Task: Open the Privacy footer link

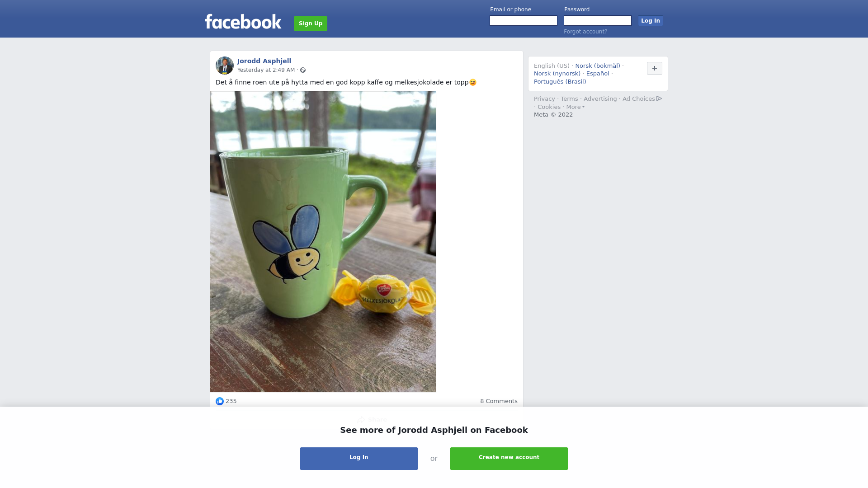Action: click(544, 99)
